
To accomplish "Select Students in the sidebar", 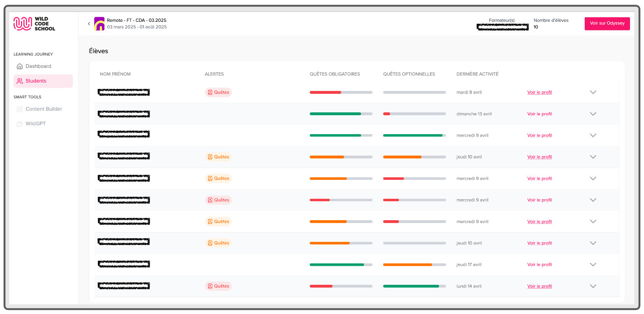I will click(43, 81).
